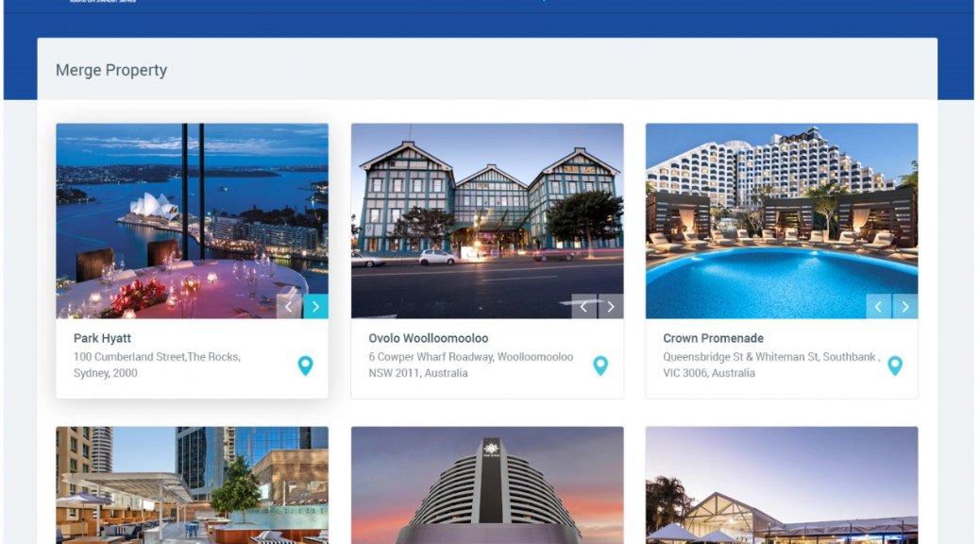
Task: Click the Crown Promenade pool photo
Action: point(782,221)
